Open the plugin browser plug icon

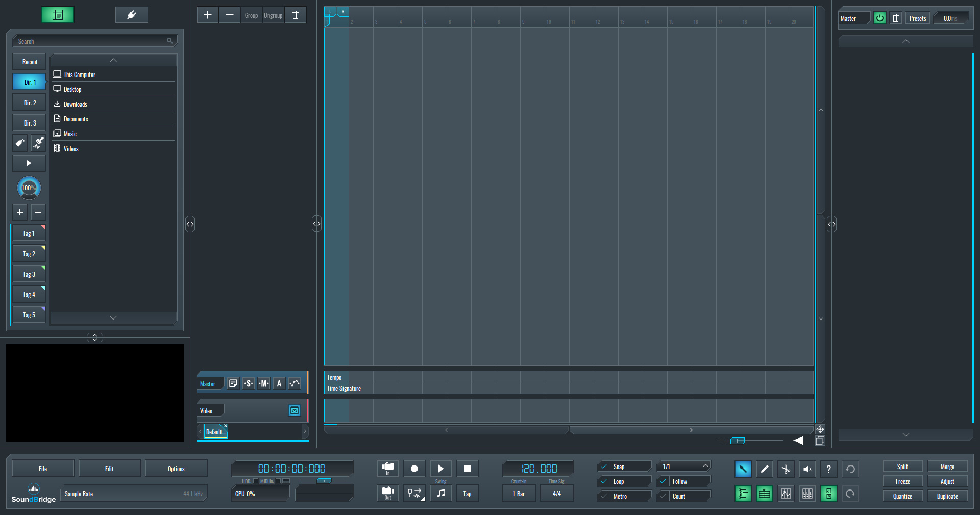(131, 15)
